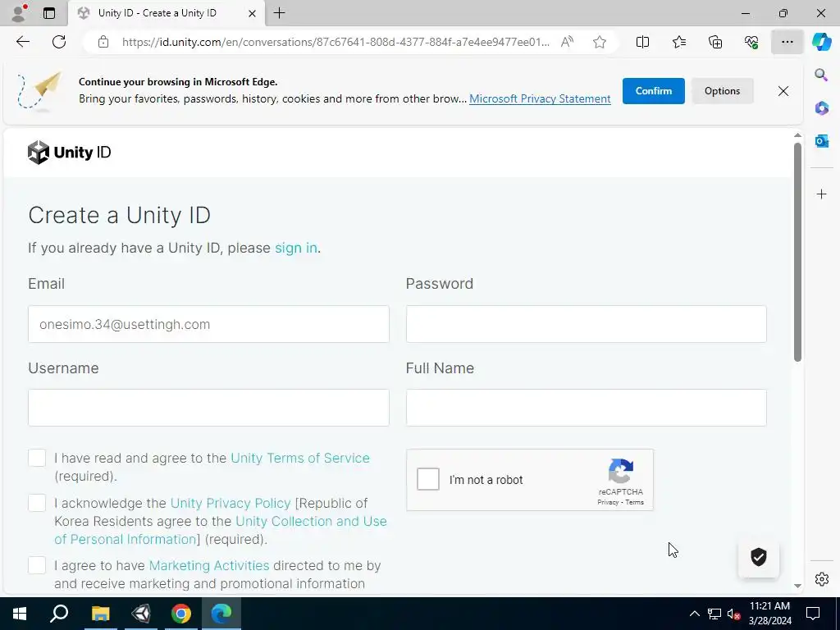Open reCAPTCHA Terms link
This screenshot has height=630, width=840.
click(x=634, y=503)
